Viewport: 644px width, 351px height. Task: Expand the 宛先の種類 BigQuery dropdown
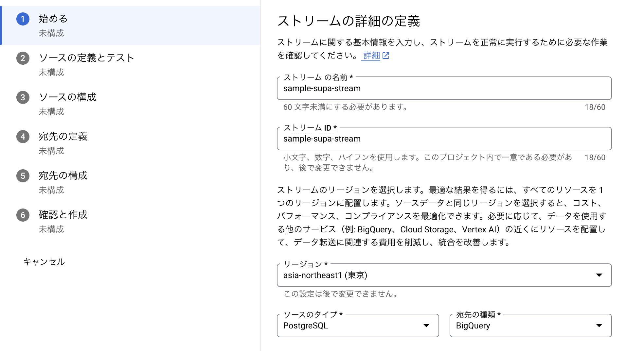(x=599, y=326)
